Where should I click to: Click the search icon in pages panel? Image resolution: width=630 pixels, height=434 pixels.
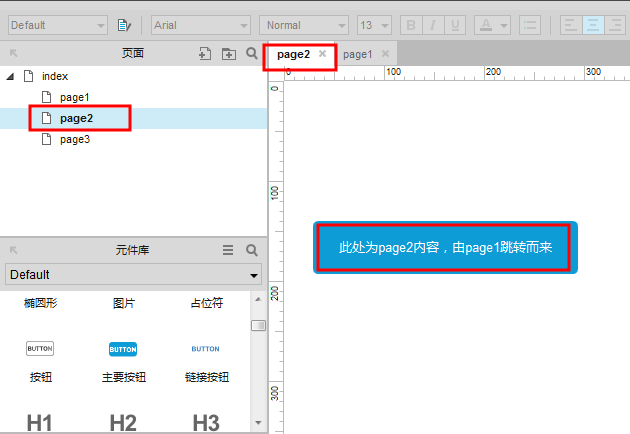(252, 53)
